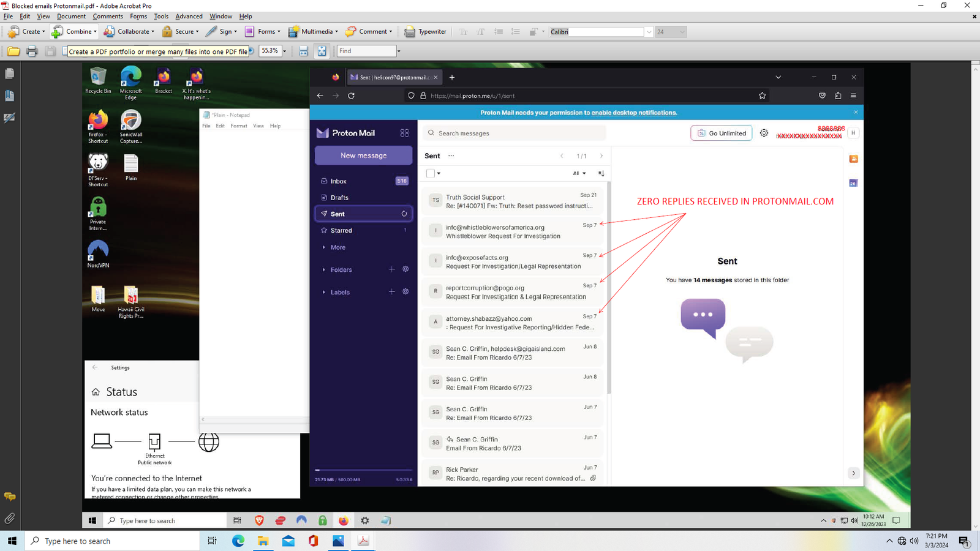Open Microsoft Edge from the Windows taskbar

(x=238, y=541)
